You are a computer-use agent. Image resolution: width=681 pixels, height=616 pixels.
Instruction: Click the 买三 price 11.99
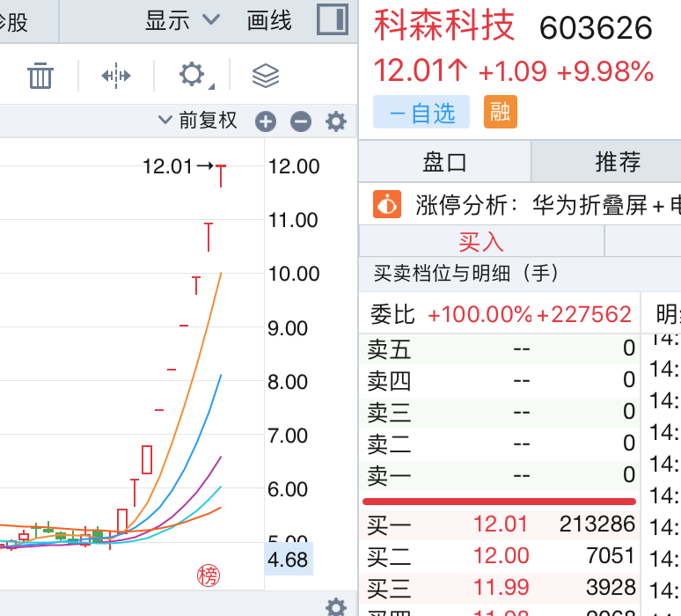point(502,587)
